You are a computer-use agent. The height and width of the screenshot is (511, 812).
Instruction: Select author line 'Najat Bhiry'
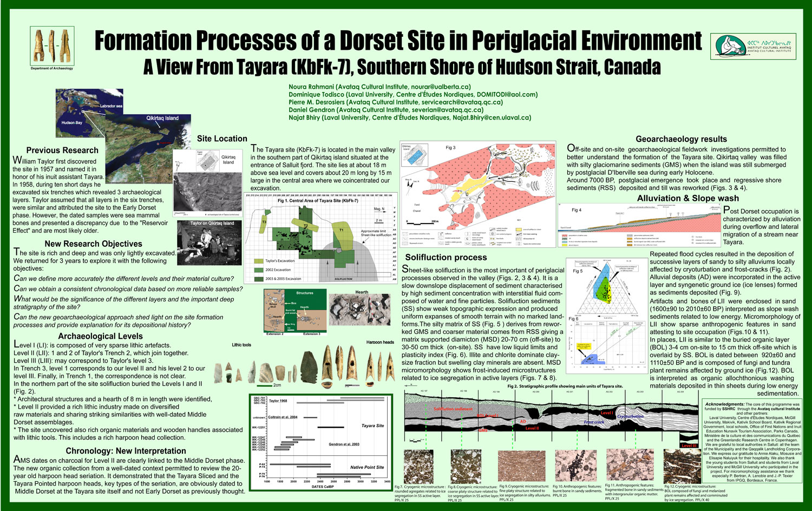pos(410,117)
